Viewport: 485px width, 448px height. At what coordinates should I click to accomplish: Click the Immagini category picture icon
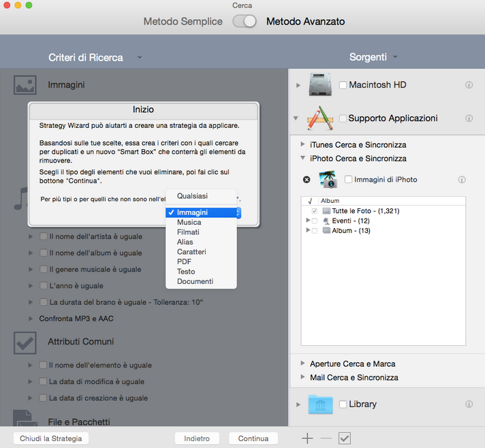(x=25, y=85)
